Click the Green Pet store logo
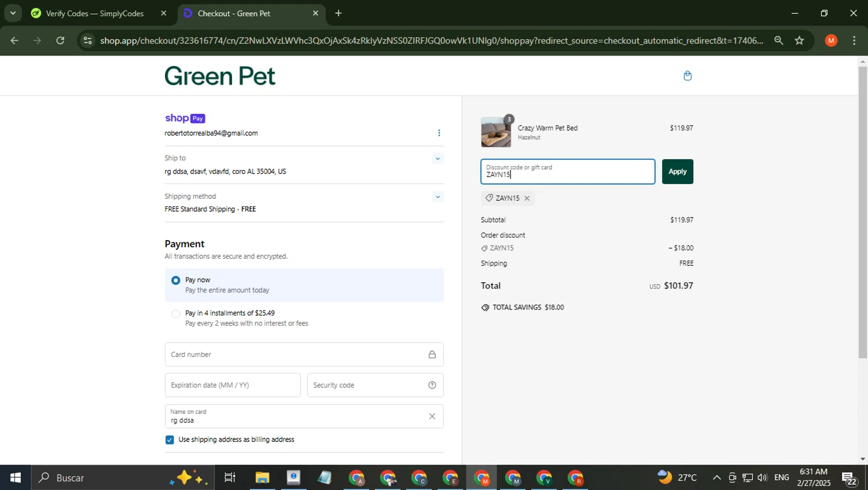868x490 pixels. (x=220, y=76)
